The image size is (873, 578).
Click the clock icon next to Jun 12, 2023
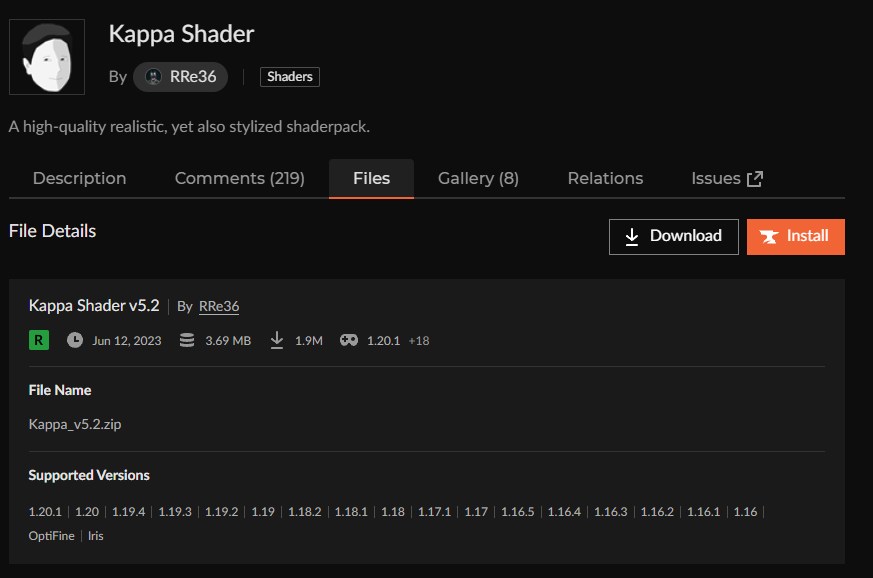click(x=76, y=340)
